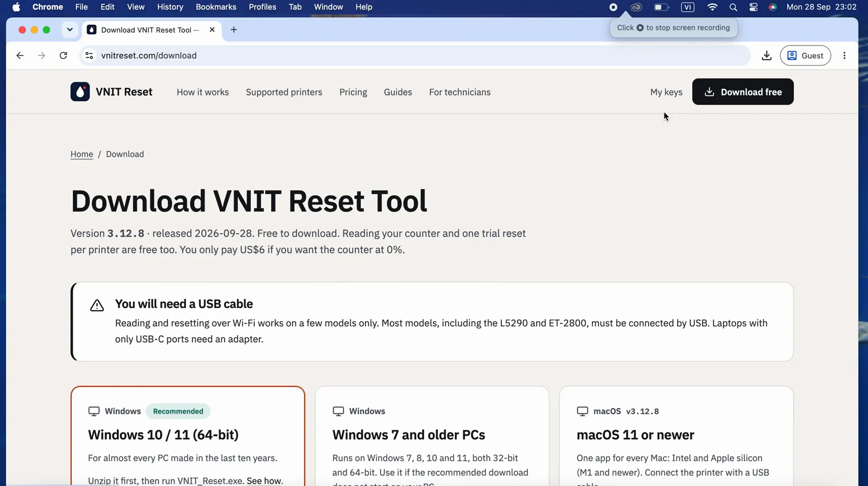868x486 pixels.
Task: Open the Bookmarks menu
Action: (216, 7)
